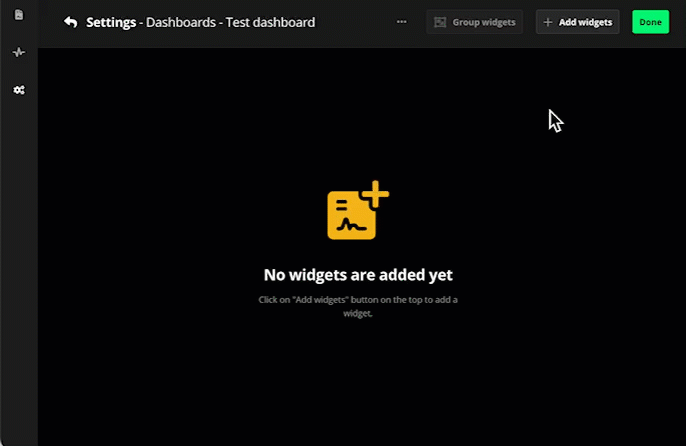Click the Group widgets button label
This screenshot has height=446, width=686.
(x=484, y=22)
